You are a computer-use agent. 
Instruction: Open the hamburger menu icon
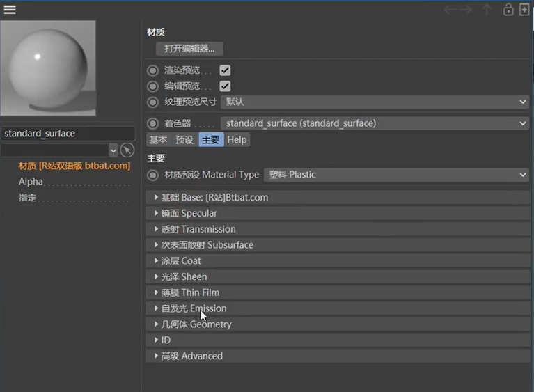(x=10, y=10)
